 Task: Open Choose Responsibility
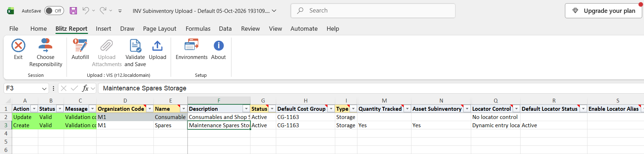pos(45,53)
